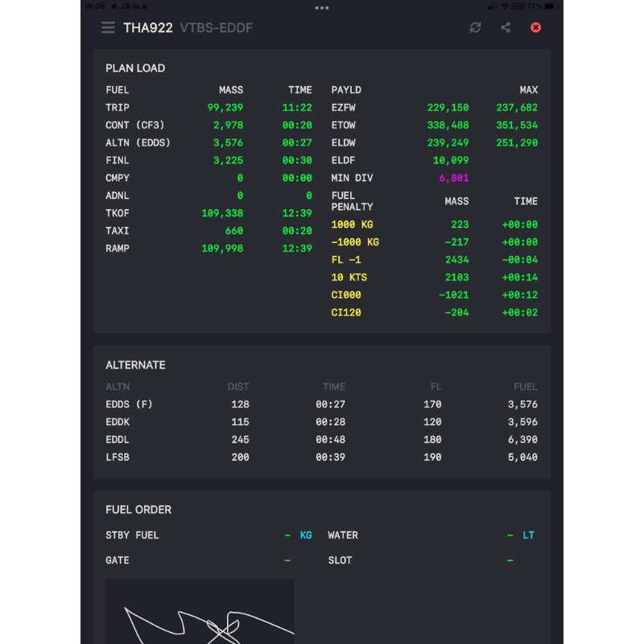This screenshot has height=644, width=644.
Task: Toggle standby fuel units via KG label
Action: pos(305,535)
